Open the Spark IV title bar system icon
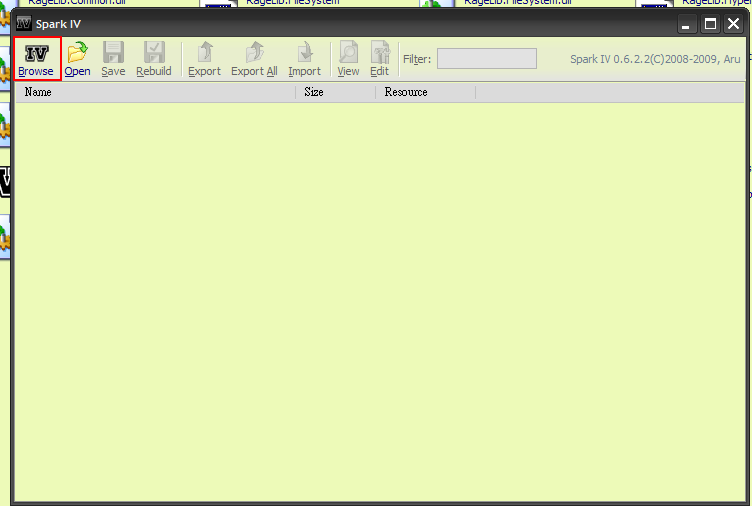This screenshot has height=506, width=752. pos(24,23)
